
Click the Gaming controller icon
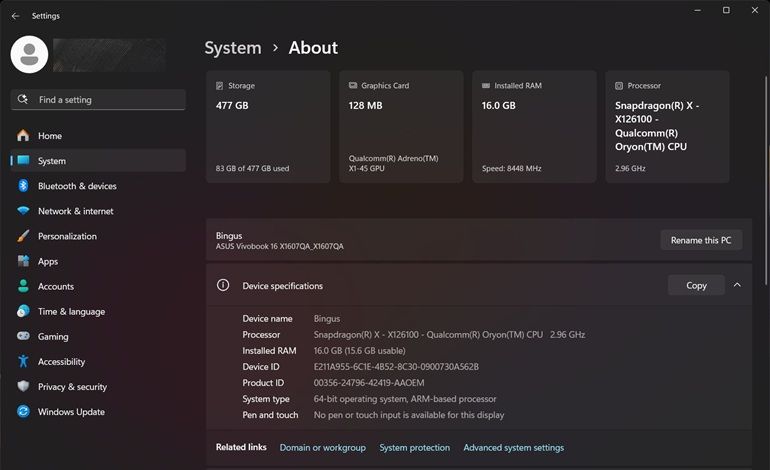coord(23,336)
